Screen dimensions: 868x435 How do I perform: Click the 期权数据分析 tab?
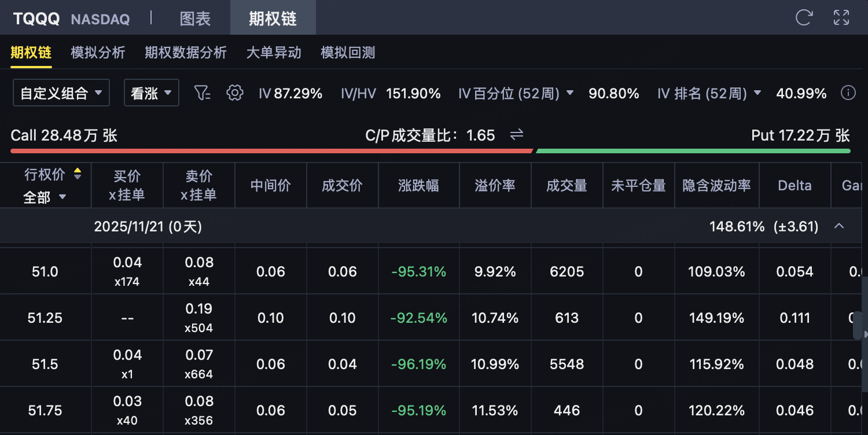[185, 53]
